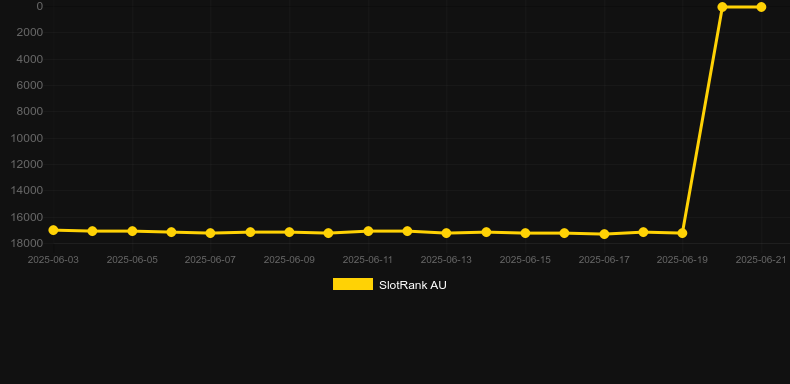
Task: Click the 10000 y-axis tick label
Action: click(27, 138)
